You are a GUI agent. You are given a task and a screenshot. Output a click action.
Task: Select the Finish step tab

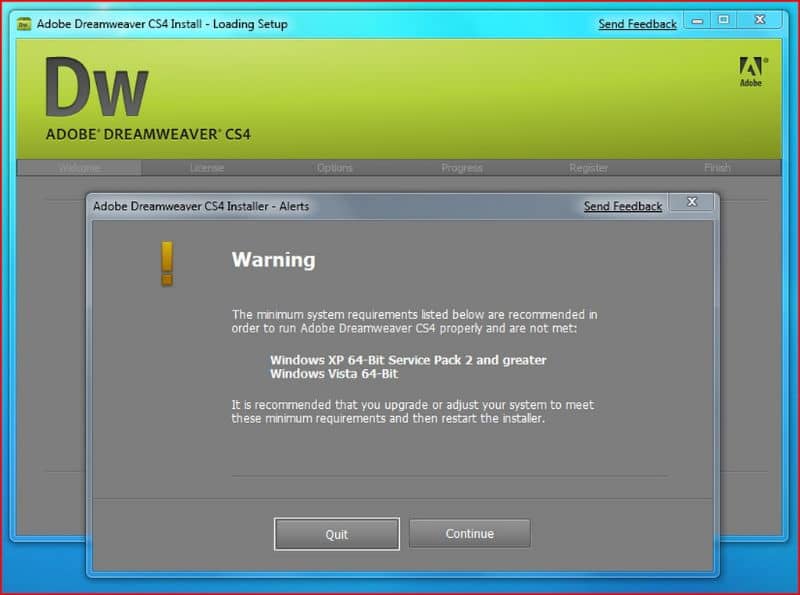pos(717,167)
